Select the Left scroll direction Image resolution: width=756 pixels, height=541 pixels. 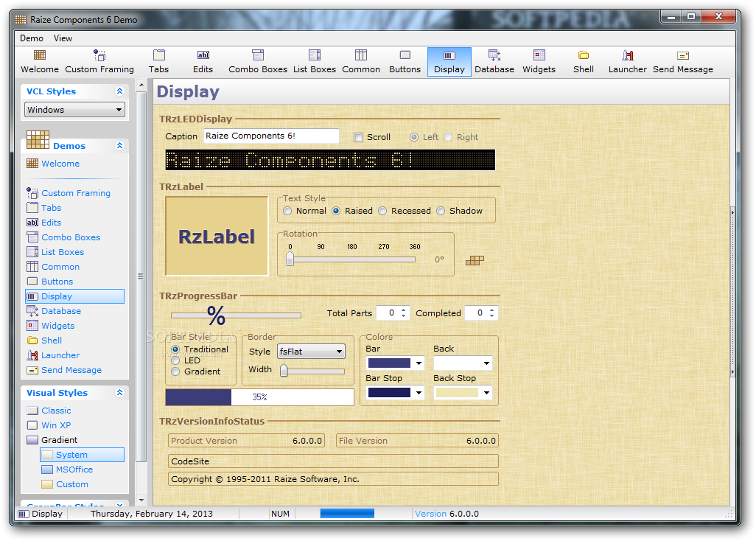(413, 137)
